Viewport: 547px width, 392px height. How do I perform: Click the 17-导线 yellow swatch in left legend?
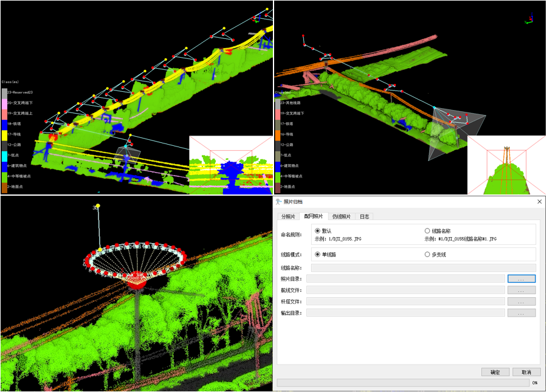click(4, 135)
